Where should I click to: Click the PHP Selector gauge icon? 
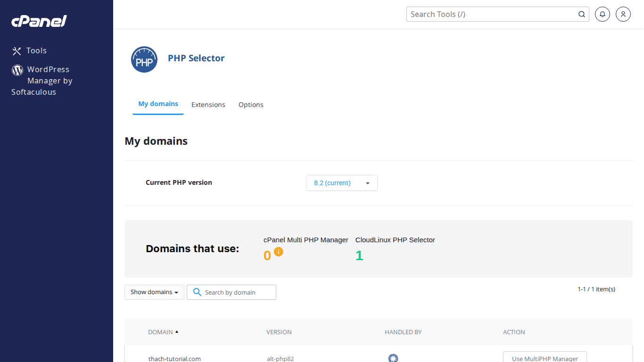[x=144, y=59]
